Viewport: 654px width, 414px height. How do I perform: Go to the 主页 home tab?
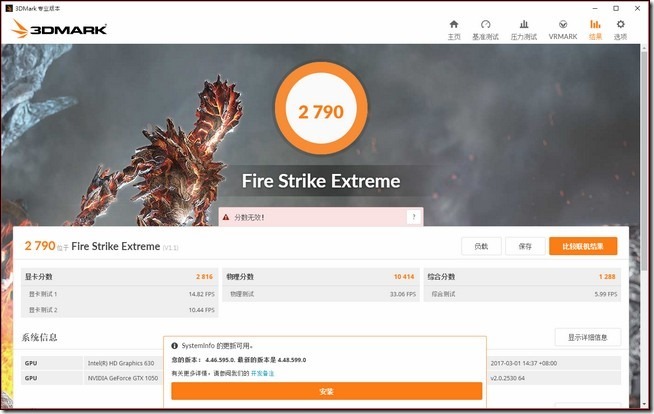click(x=454, y=30)
